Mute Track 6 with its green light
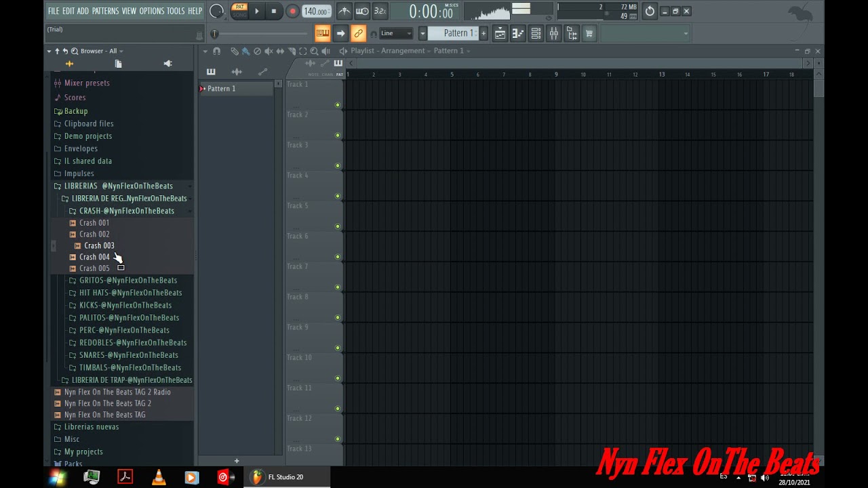Viewport: 868px width, 488px height. tap(338, 257)
